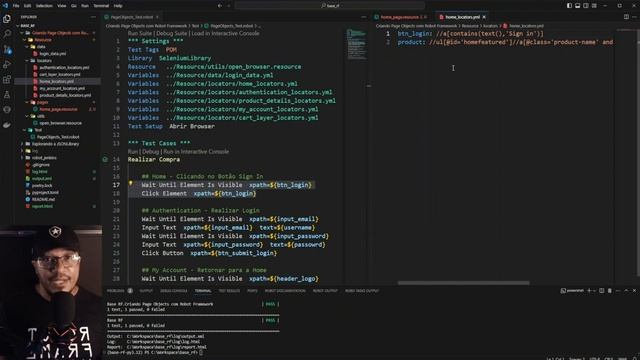This screenshot has height=360, width=640.
Task: Collapse the data folder
Action: 27,47
